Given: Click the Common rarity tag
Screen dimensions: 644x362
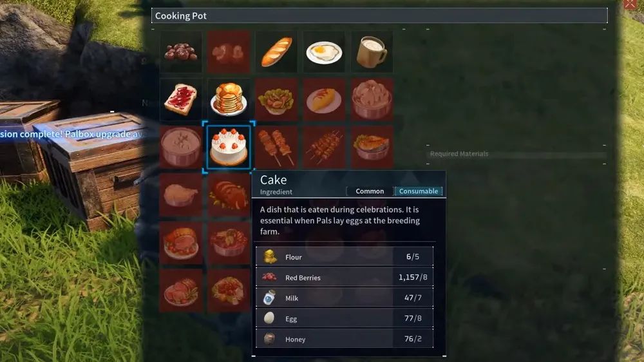Looking at the screenshot, I should coord(370,191).
